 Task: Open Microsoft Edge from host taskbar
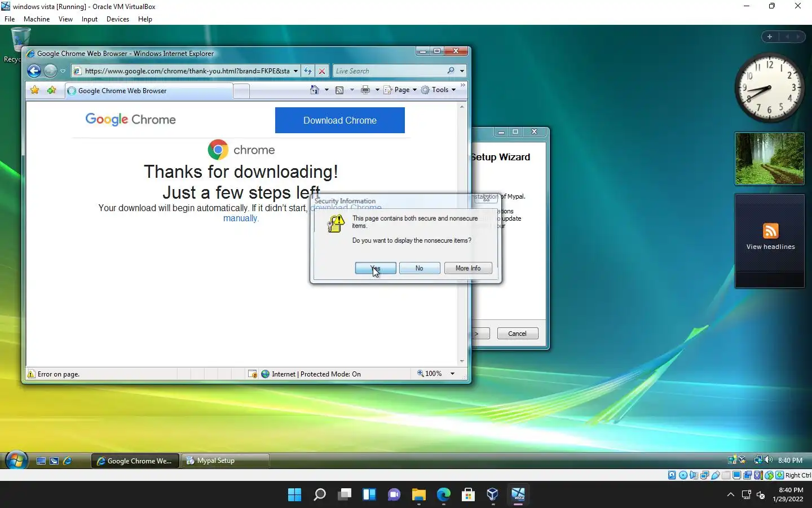tap(443, 495)
